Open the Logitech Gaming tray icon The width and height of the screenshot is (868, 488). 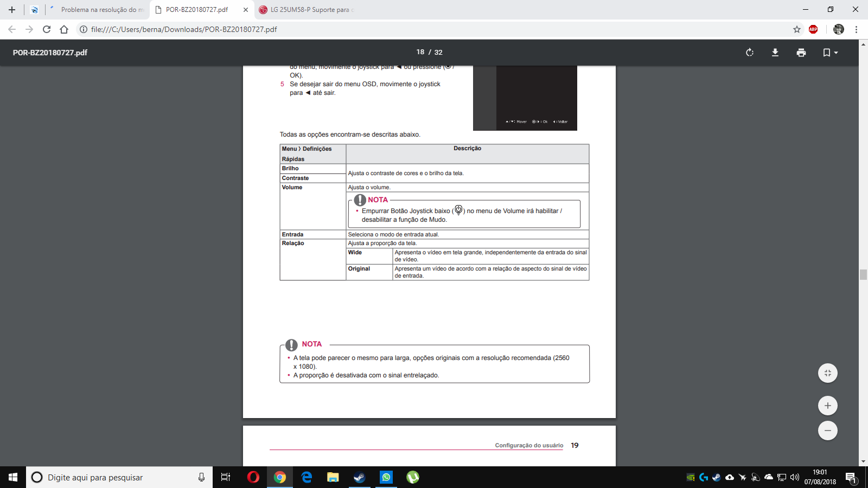point(704,477)
